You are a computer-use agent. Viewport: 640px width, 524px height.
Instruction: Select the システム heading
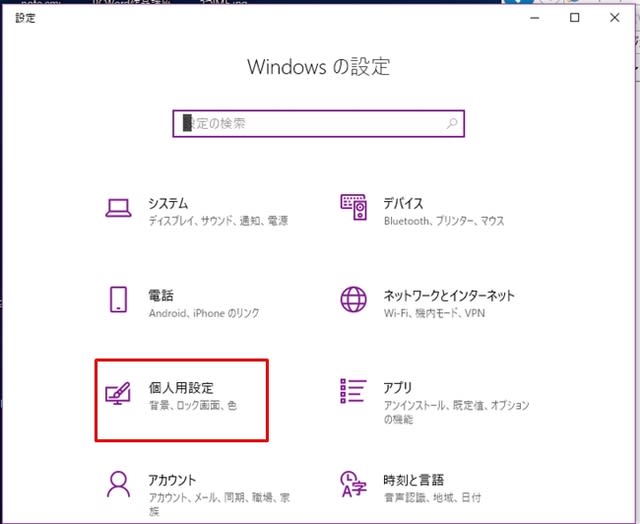[x=168, y=203]
